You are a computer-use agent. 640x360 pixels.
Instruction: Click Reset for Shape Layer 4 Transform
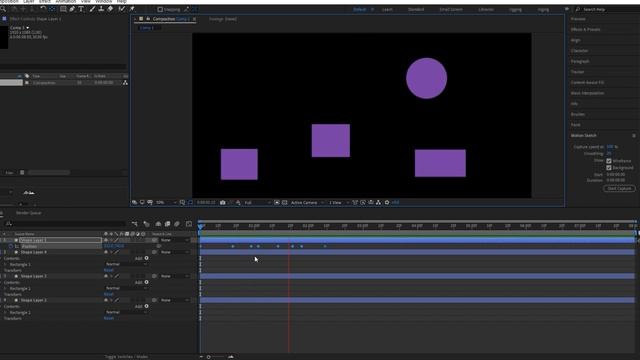tap(109, 271)
